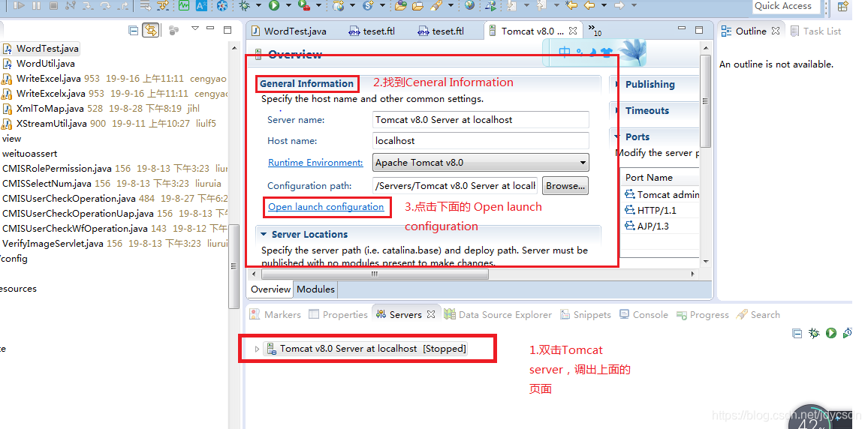Screen dimensions: 868x429
Task: Open the explorer View Menu triangle
Action: (195, 28)
